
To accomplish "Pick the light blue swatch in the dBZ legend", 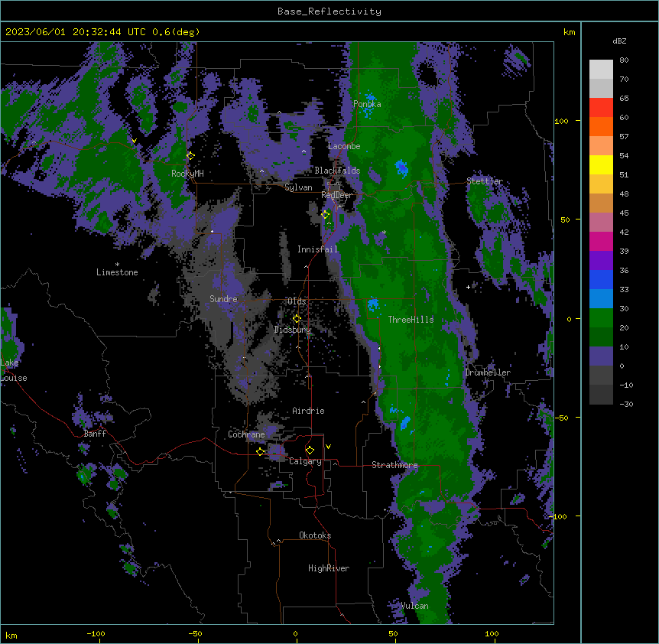I will click(601, 298).
